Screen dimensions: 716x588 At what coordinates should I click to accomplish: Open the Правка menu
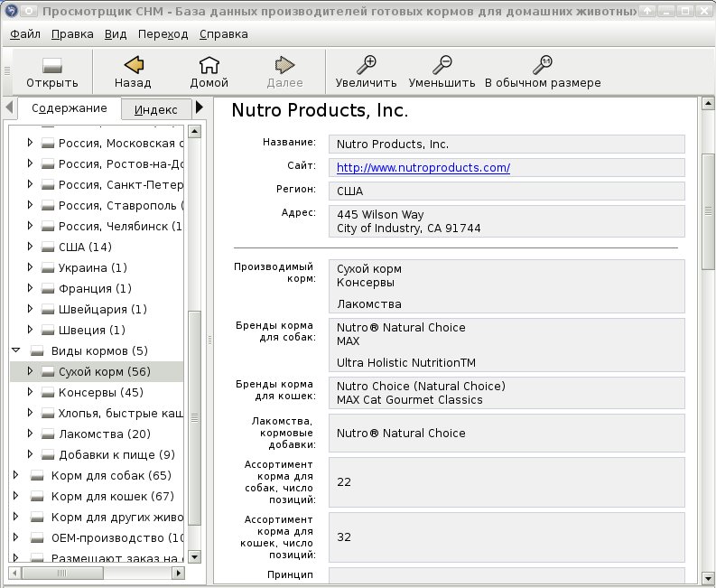[72, 34]
